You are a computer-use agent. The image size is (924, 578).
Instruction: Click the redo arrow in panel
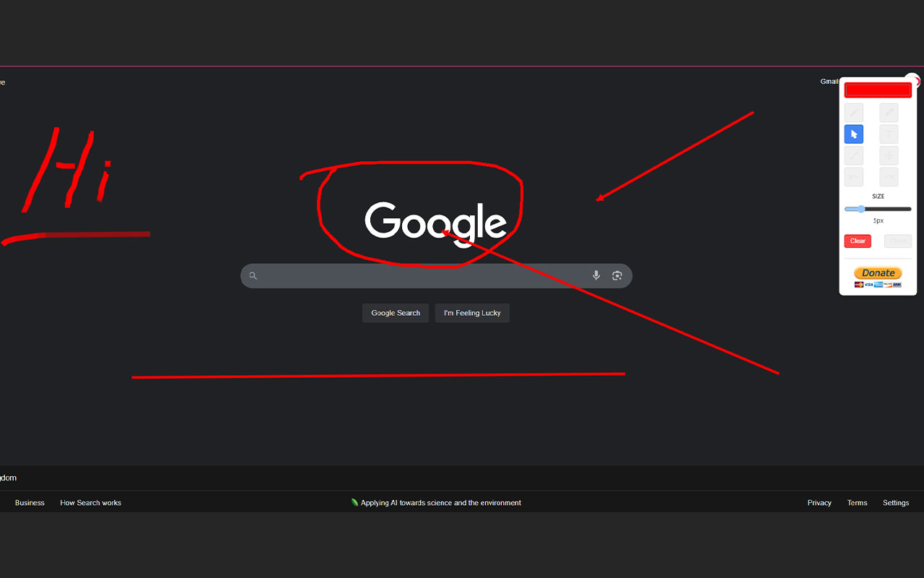(x=889, y=177)
